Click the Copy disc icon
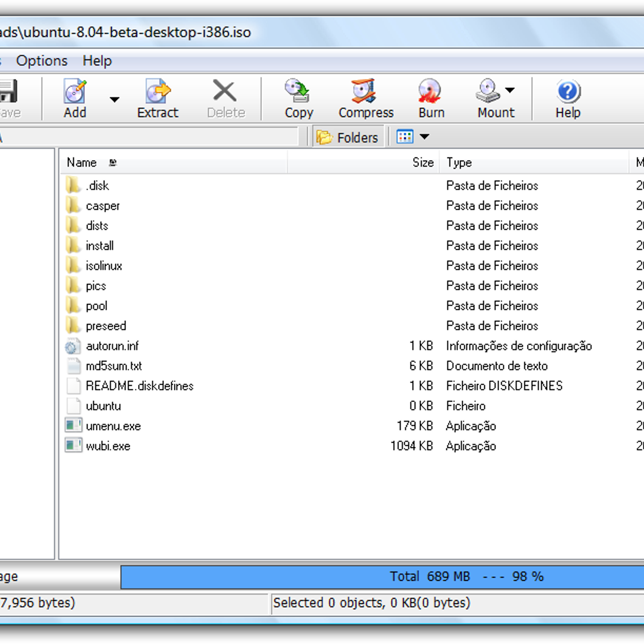The width and height of the screenshot is (644, 644). [x=297, y=91]
